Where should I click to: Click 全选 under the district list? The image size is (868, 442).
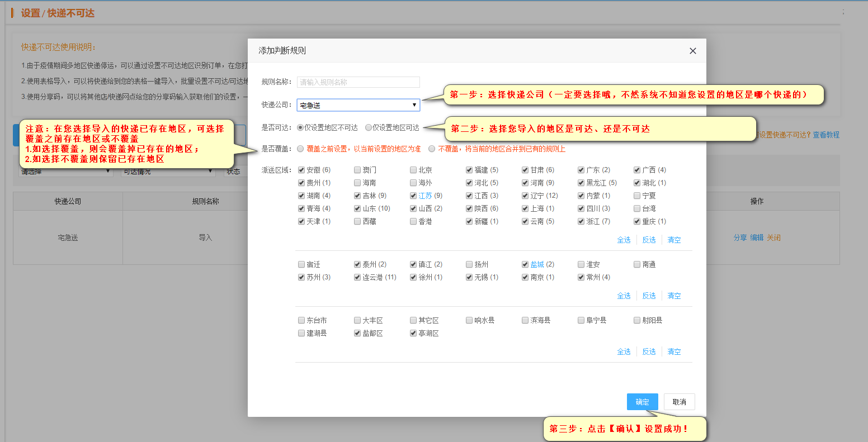point(624,351)
